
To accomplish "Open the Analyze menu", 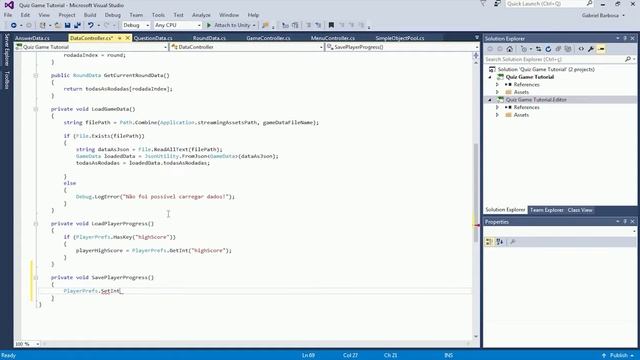I will [x=201, y=15].
